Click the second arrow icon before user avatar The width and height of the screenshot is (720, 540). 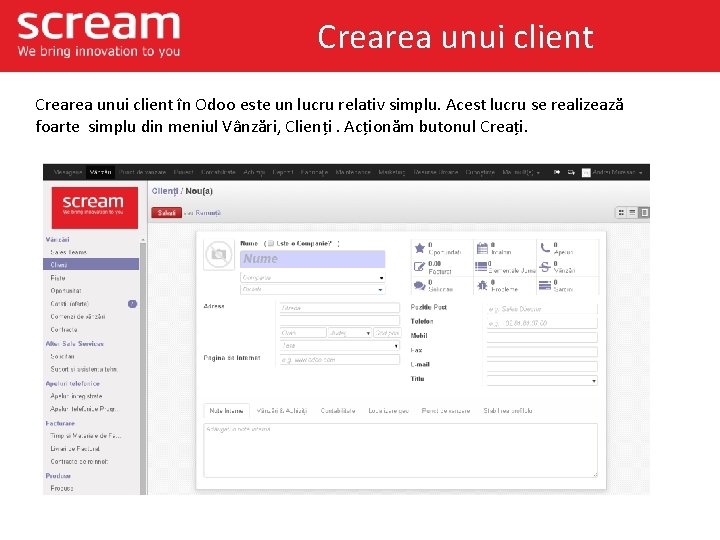pyautogui.click(x=571, y=172)
